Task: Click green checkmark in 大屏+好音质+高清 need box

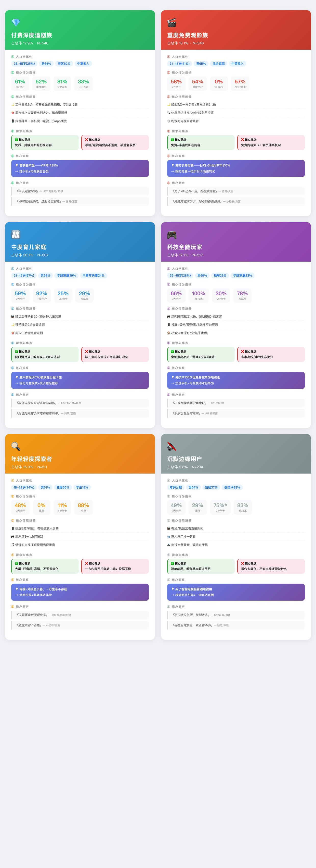Action: 17,563
